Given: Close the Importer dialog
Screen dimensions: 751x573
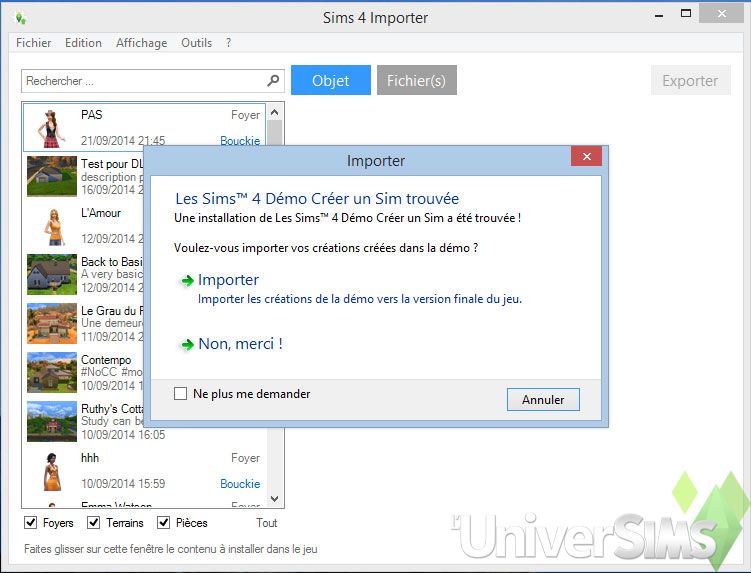Looking at the screenshot, I should 586,156.
